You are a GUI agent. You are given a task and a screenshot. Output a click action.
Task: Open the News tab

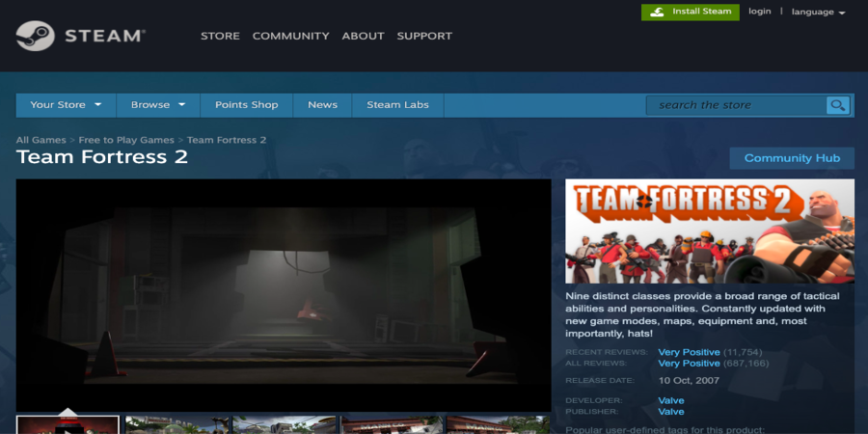(323, 105)
